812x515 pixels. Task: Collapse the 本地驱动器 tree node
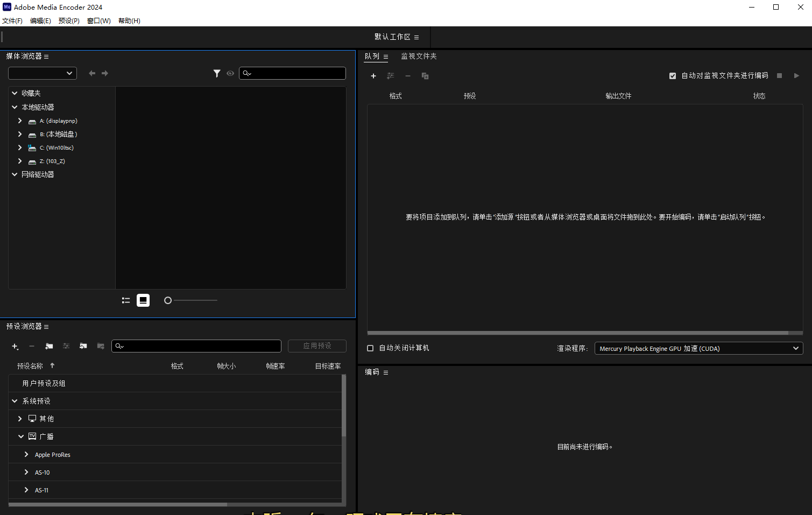(15, 107)
